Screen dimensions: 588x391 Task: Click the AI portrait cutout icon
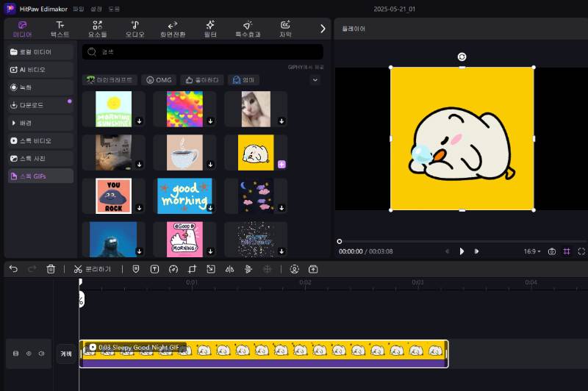(x=295, y=269)
